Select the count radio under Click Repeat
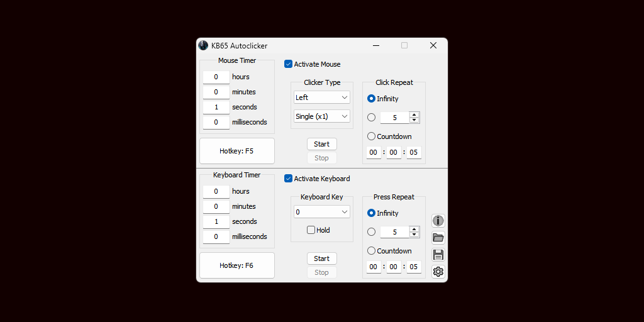Image resolution: width=644 pixels, height=322 pixels. pos(371,118)
